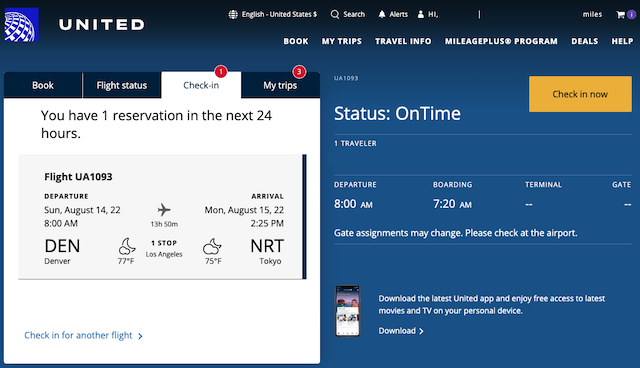Open the MILEAGEPLUS PROGRAM menu
Image resolution: width=640 pixels, height=368 pixels.
(x=501, y=41)
